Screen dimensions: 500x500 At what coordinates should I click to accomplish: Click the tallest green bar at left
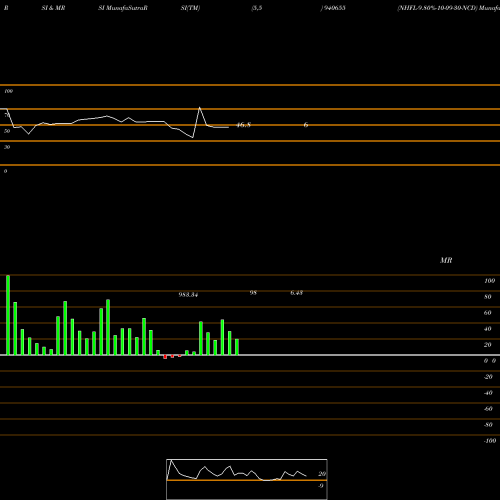8,315
